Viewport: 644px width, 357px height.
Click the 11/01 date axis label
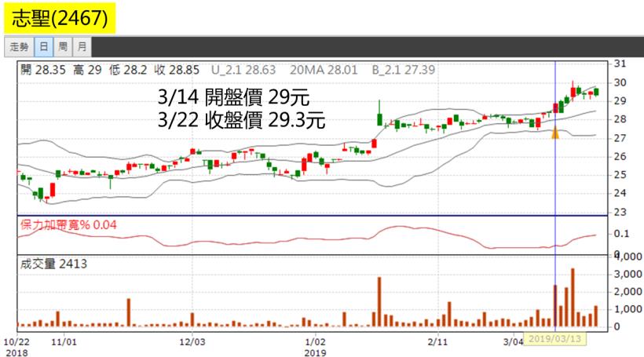pos(64,342)
